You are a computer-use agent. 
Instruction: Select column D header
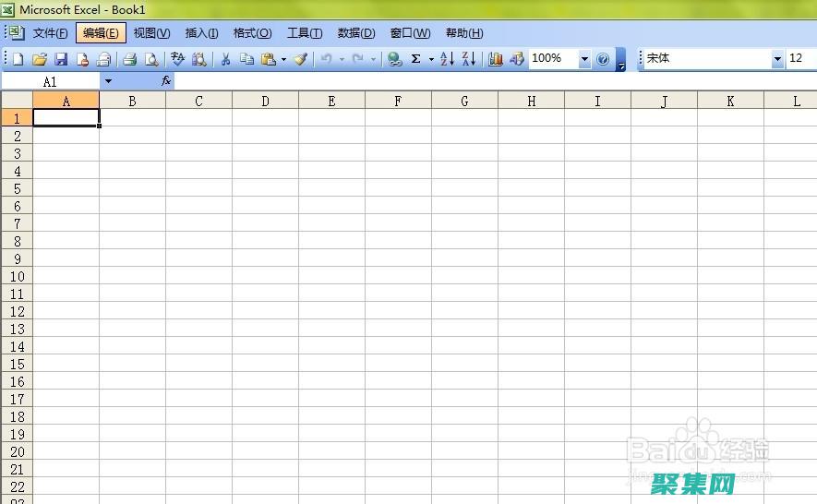(x=265, y=101)
